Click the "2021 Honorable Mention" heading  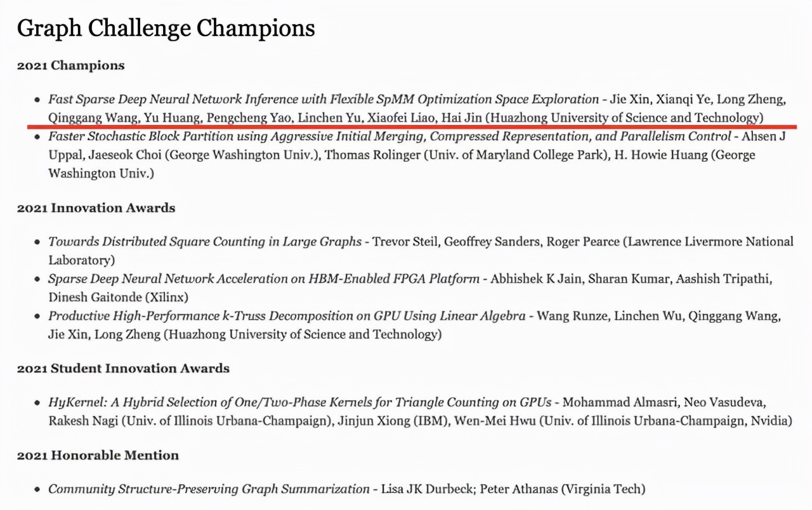tap(98, 455)
